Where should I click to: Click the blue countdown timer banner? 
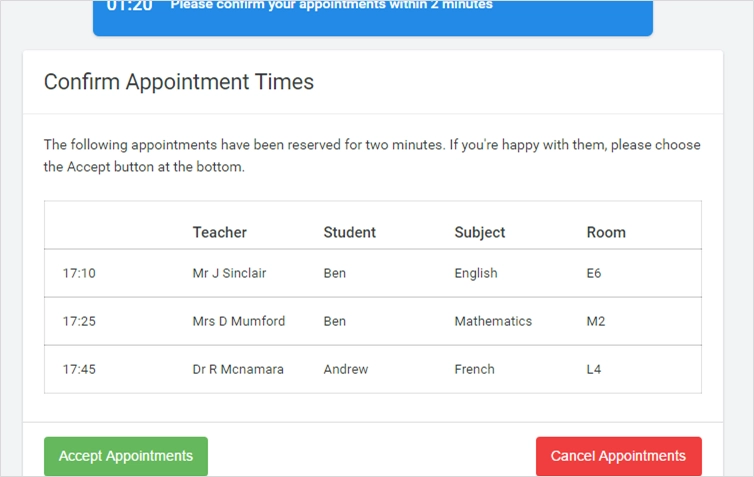coord(372,15)
